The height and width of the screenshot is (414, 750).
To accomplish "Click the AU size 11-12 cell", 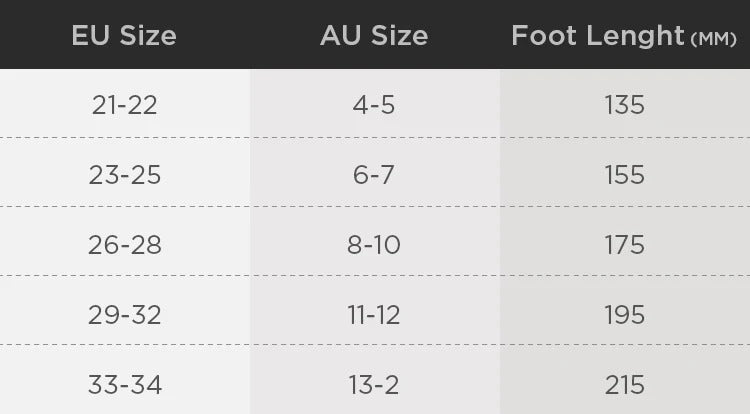I will 374,315.
